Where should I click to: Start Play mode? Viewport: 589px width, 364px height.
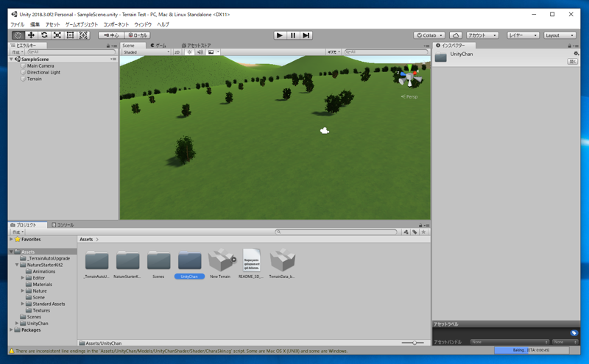point(280,35)
